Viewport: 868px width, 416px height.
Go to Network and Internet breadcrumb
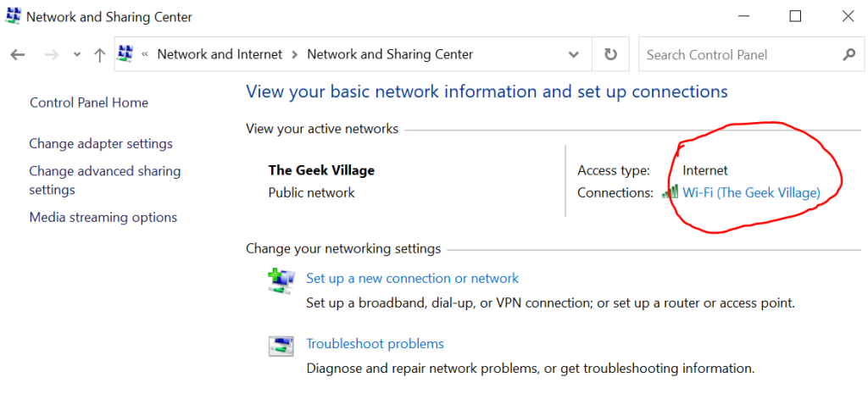[x=220, y=54]
